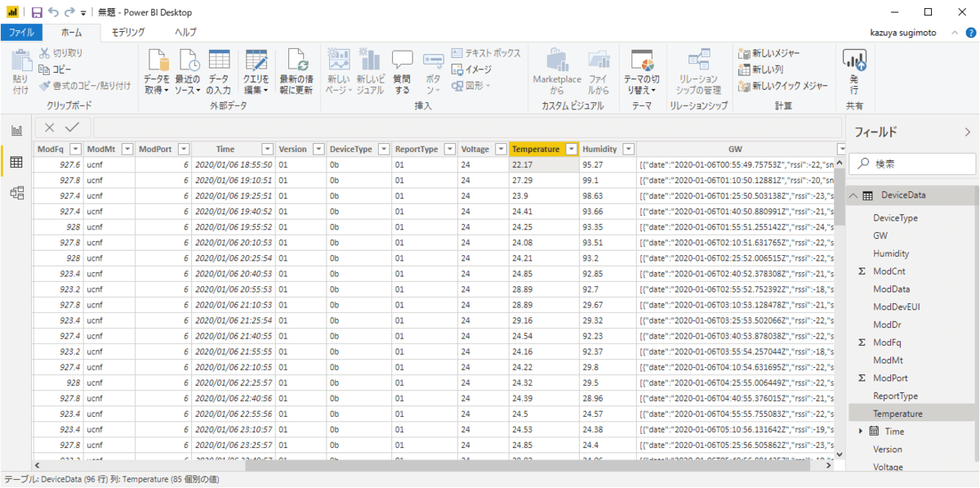Cancel formula with the X icon
The image size is (980, 488).
coord(50,128)
